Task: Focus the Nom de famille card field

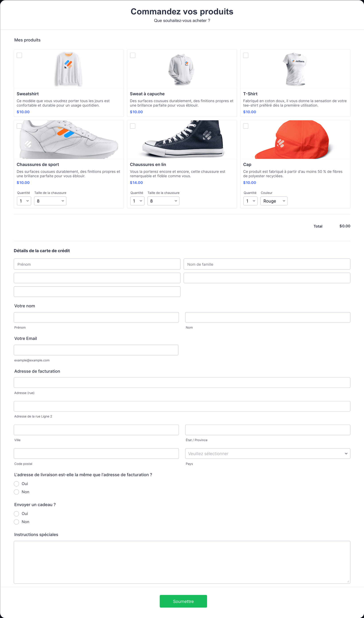Action: pyautogui.click(x=267, y=264)
